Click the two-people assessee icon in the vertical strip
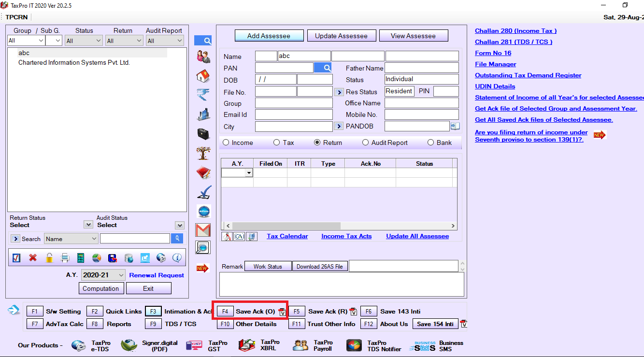 [203, 57]
